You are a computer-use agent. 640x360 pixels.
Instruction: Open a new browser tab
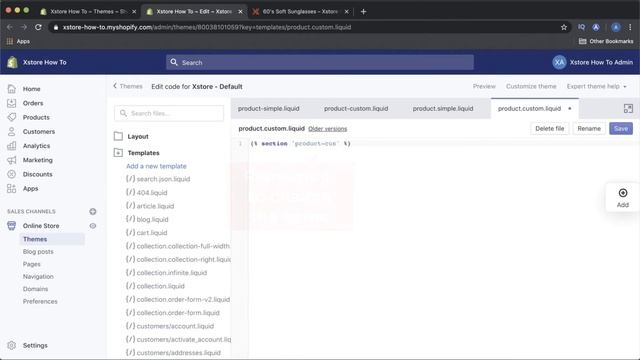[363, 11]
